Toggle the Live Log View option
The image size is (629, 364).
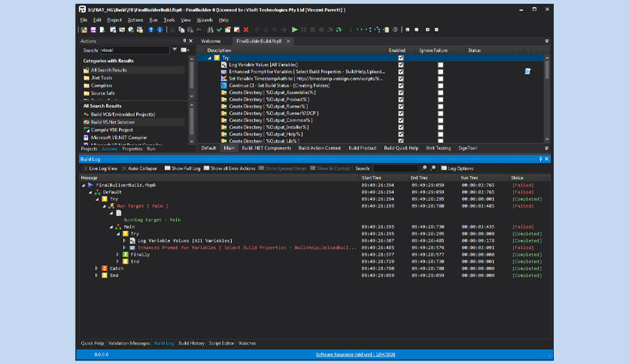(x=101, y=168)
